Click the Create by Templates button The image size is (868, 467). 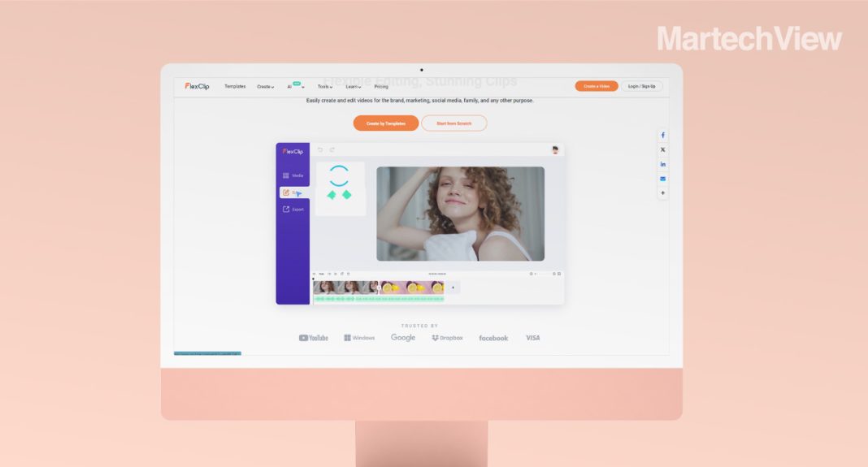click(386, 123)
